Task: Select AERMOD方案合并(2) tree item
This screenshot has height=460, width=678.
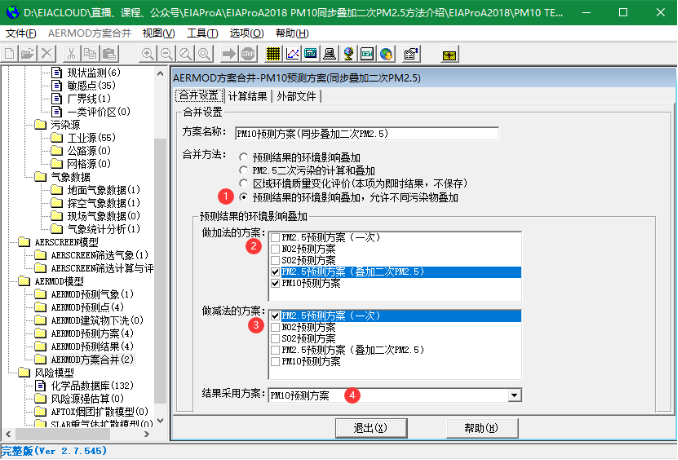Action: point(92,359)
